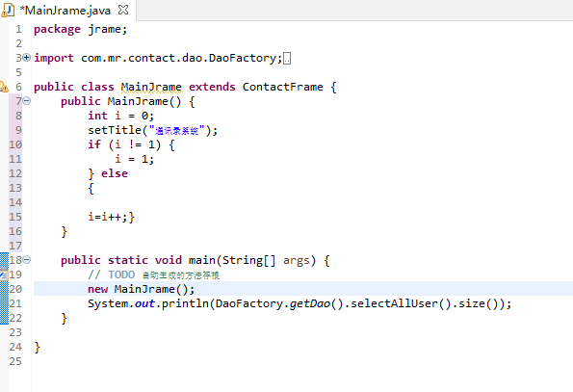
Task: Click line number 20 in the gutter
Action: click(15, 289)
